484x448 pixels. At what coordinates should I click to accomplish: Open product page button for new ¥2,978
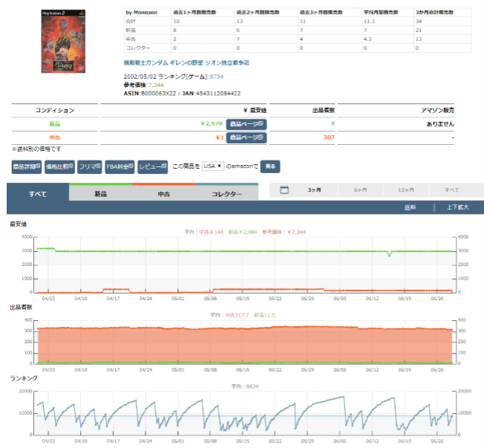246,124
